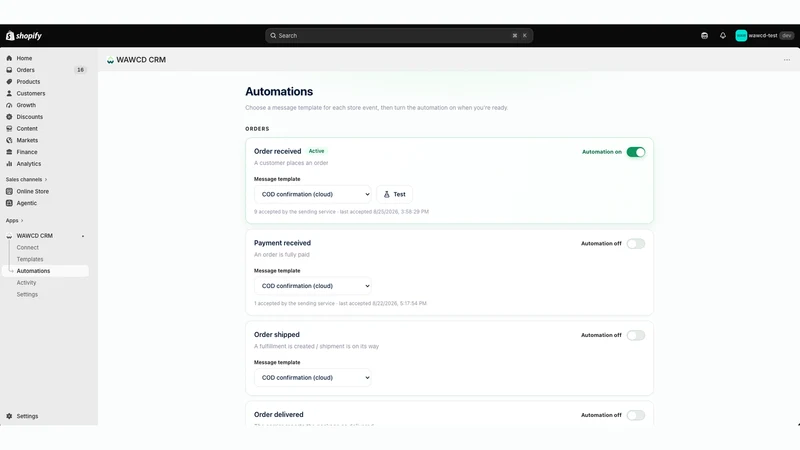Screen dimensions: 800x450
Task: Expand Apps section
Action: (14, 221)
